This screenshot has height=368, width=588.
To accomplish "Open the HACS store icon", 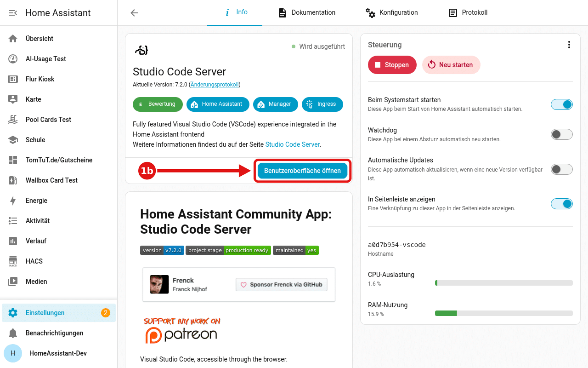I will point(13,261).
